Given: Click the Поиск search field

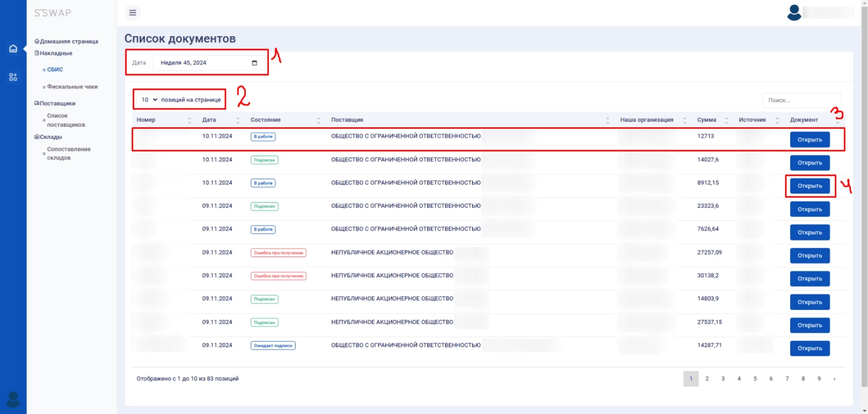Looking at the screenshot, I should (801, 100).
